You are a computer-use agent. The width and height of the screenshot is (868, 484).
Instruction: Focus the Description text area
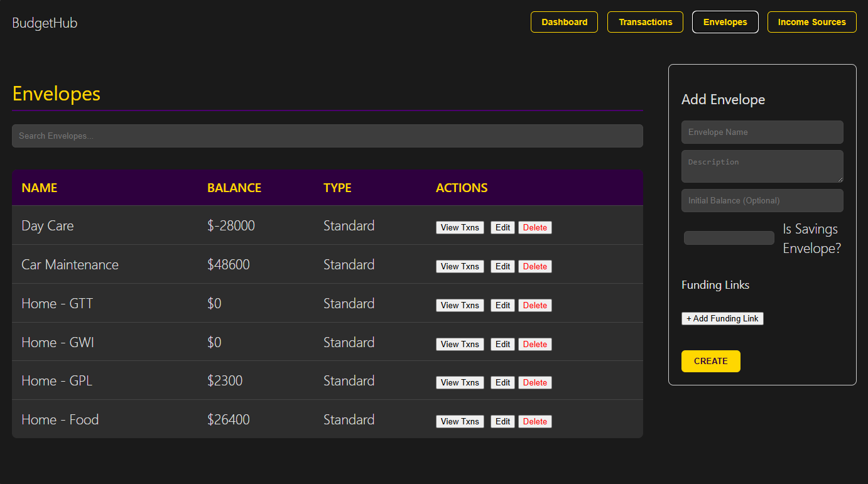click(x=762, y=166)
